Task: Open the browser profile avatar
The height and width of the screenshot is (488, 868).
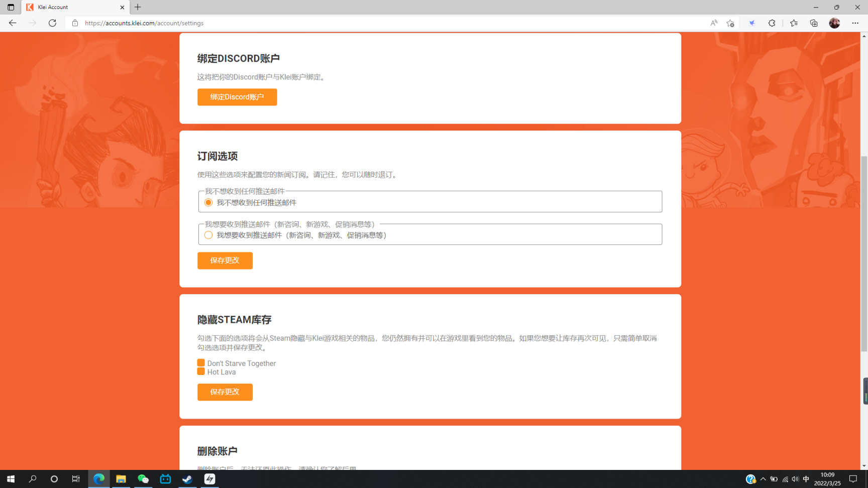Action: click(x=834, y=23)
